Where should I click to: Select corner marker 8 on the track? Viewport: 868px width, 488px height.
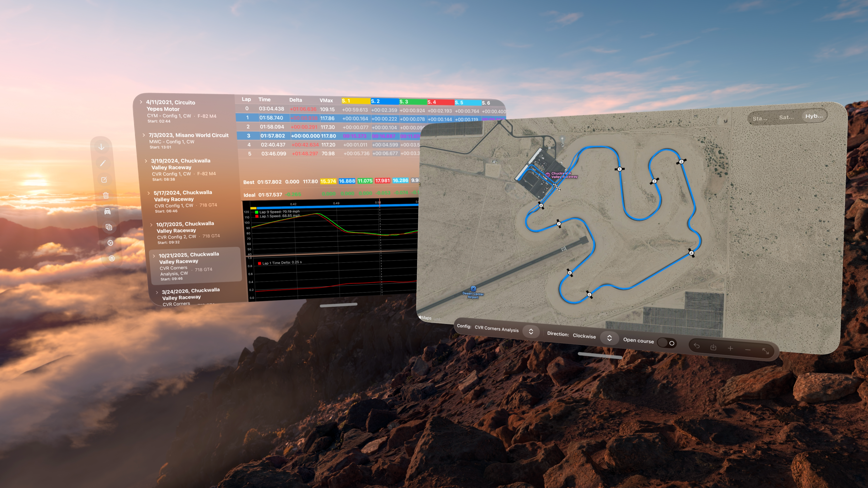coord(541,205)
